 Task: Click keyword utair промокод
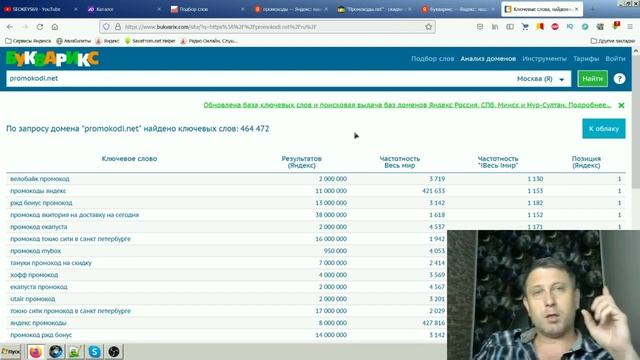[x=32, y=299]
